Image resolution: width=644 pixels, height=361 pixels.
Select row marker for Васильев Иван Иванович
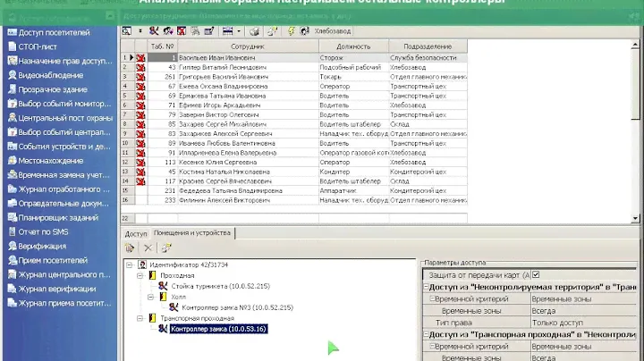tap(127, 57)
